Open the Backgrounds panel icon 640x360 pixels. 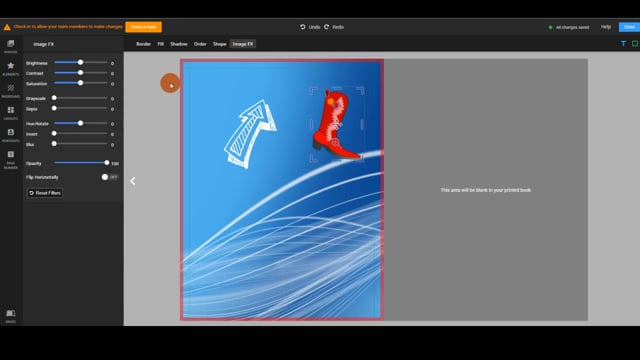point(11,88)
